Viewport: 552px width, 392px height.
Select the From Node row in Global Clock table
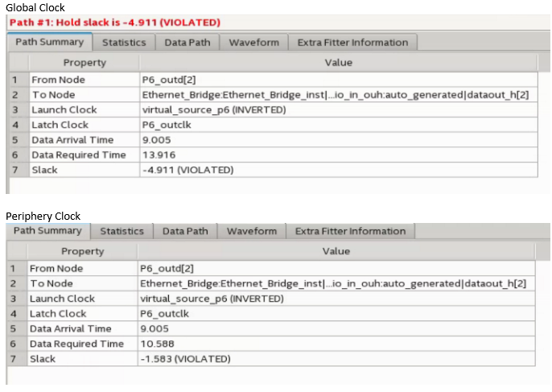click(58, 80)
